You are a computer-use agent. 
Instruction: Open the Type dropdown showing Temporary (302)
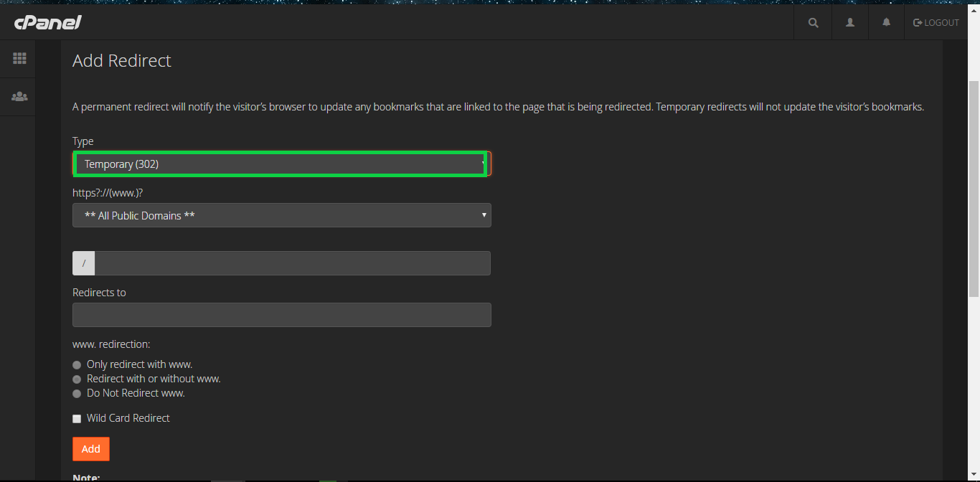pyautogui.click(x=281, y=164)
